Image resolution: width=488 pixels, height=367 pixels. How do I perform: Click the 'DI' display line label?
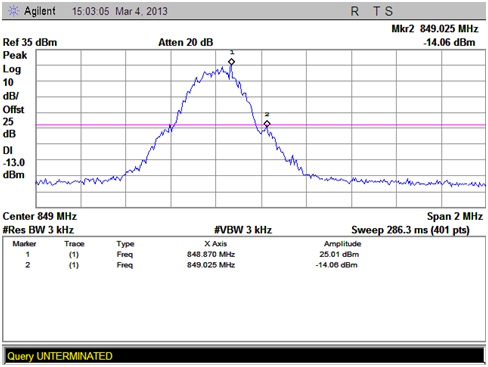coord(7,151)
